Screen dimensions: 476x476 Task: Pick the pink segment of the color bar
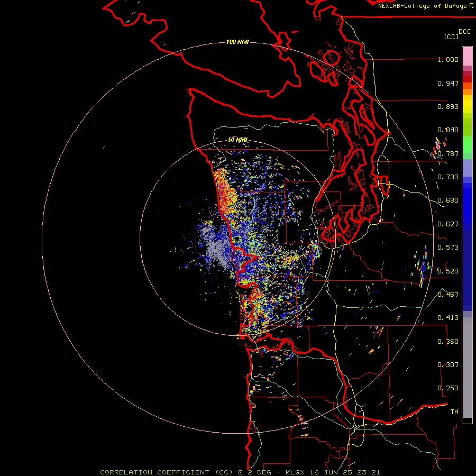(467, 56)
